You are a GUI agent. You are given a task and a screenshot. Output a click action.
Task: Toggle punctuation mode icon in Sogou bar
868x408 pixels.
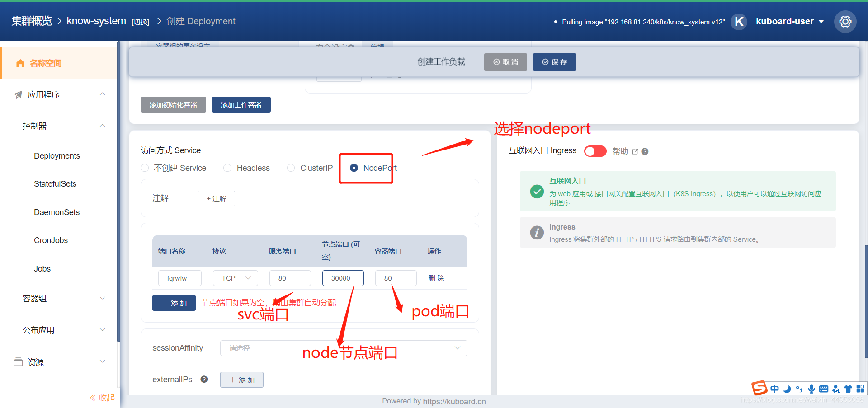(x=799, y=389)
